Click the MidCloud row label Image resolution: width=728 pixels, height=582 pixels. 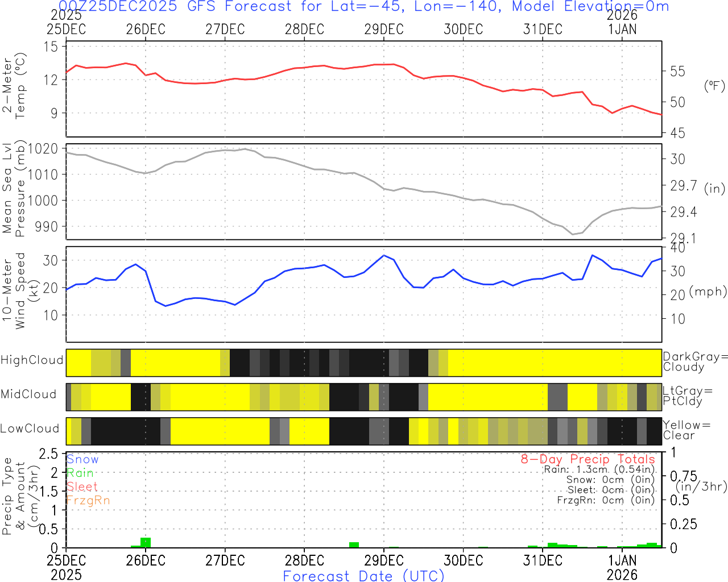coord(28,394)
